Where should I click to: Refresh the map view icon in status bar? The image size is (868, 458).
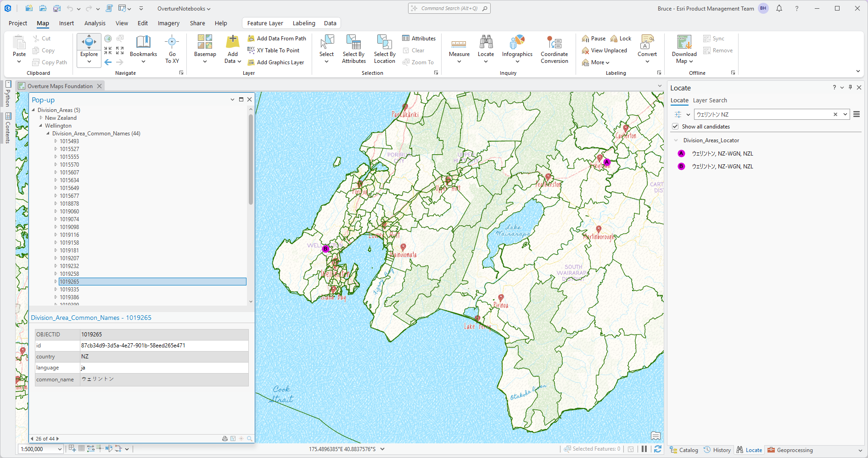pyautogui.click(x=658, y=449)
